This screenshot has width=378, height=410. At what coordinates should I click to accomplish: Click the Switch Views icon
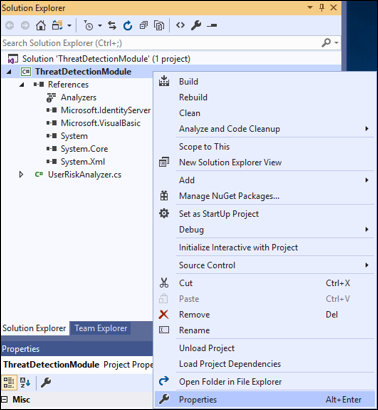(57, 25)
